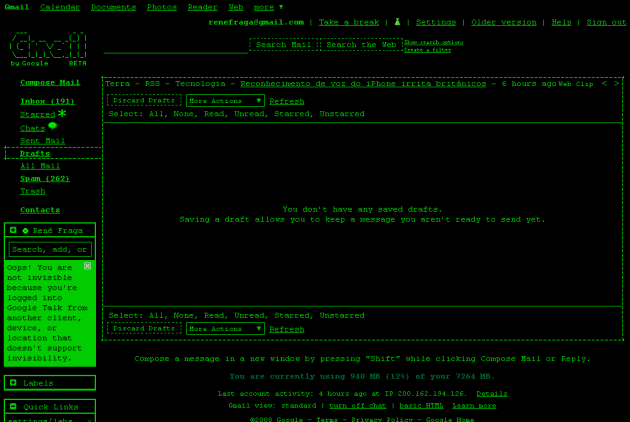Open Chats folder
This screenshot has width=630, height=422.
click(x=33, y=128)
